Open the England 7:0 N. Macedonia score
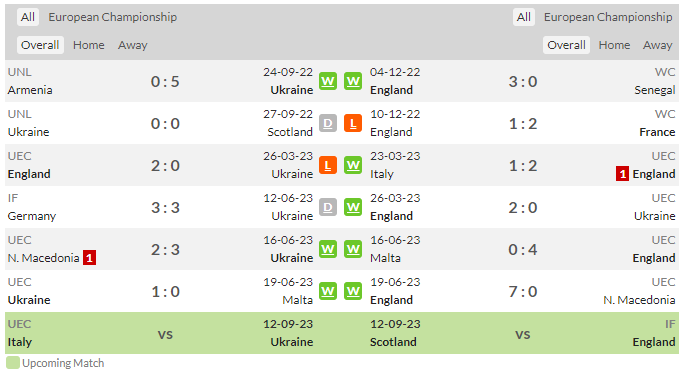 [523, 292]
